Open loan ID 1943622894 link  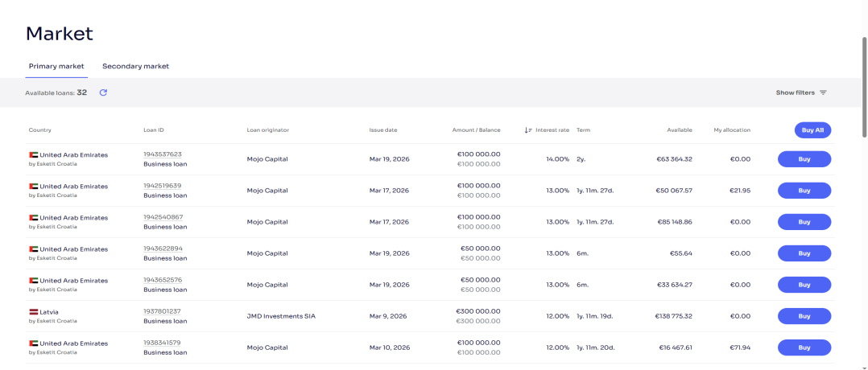click(x=163, y=249)
